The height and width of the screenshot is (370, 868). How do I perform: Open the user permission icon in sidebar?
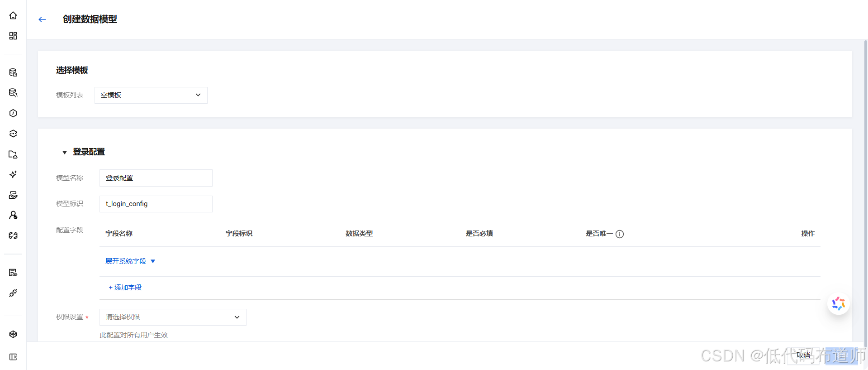point(13,215)
